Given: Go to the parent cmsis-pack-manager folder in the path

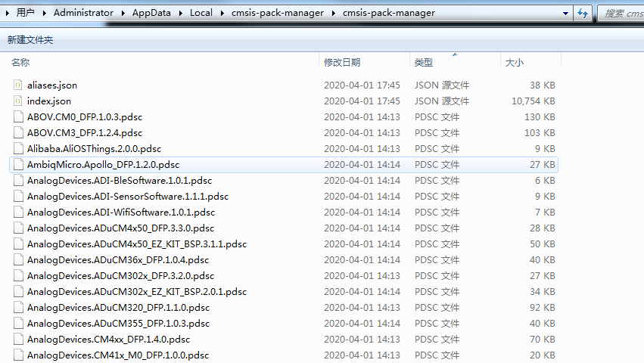Looking at the screenshot, I should [x=278, y=13].
